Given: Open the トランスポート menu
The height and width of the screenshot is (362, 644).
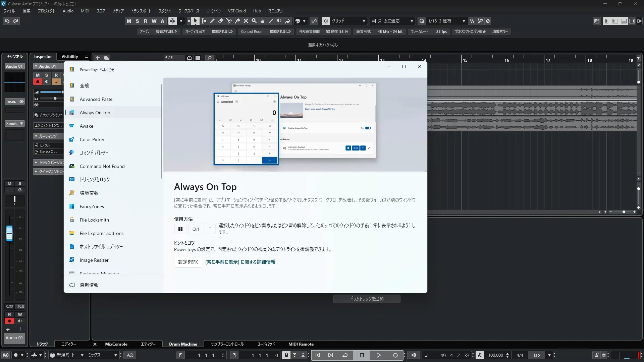Looking at the screenshot, I should 141,11.
